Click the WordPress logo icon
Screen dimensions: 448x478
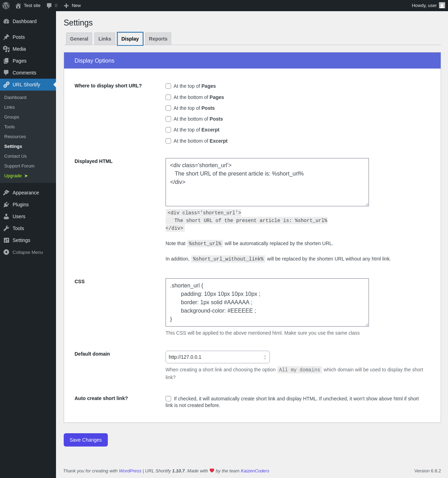(x=6, y=6)
